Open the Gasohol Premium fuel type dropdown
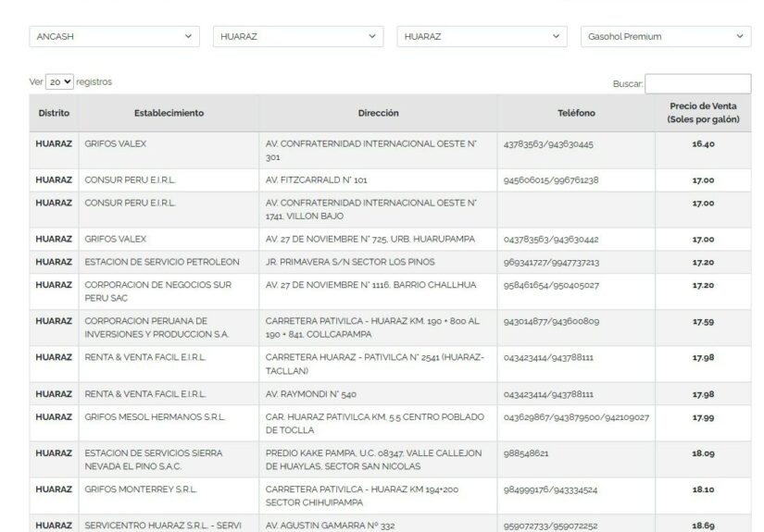764x532 pixels. 665,37
